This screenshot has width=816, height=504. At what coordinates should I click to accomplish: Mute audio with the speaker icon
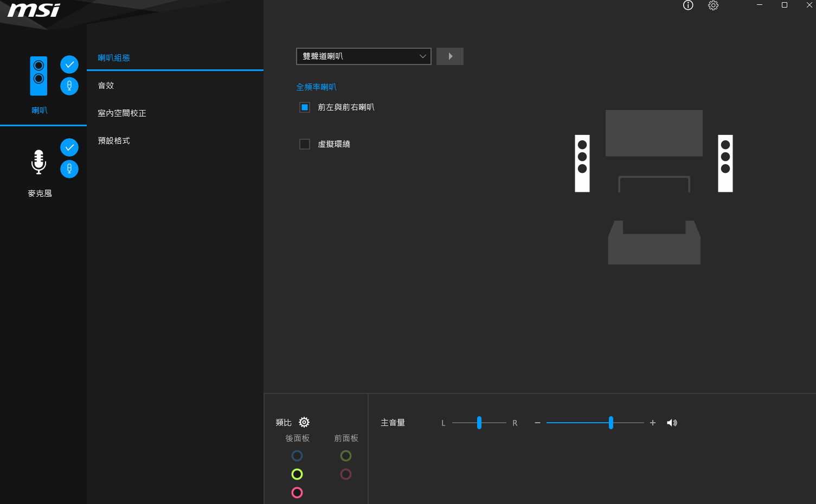672,423
